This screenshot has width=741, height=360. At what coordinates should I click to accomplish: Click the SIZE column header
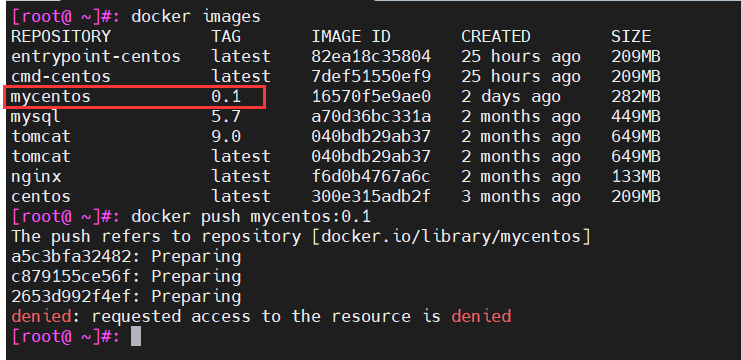[x=631, y=36]
